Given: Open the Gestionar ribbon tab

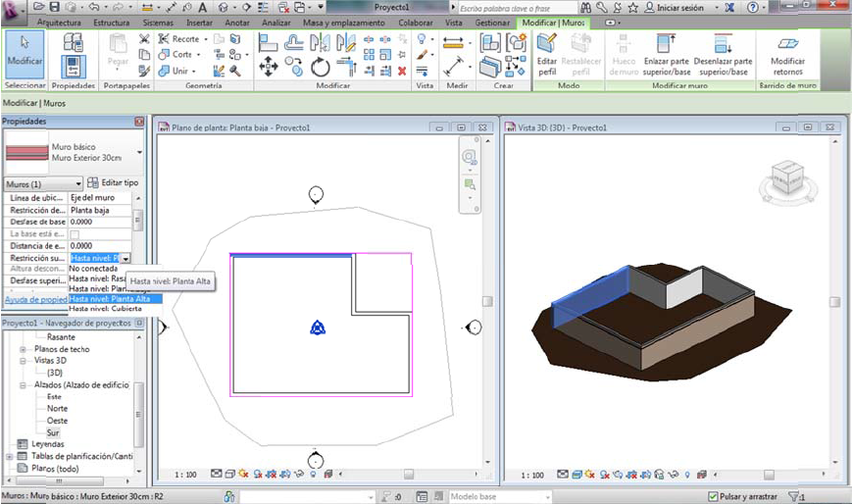Looking at the screenshot, I should pyautogui.click(x=492, y=23).
